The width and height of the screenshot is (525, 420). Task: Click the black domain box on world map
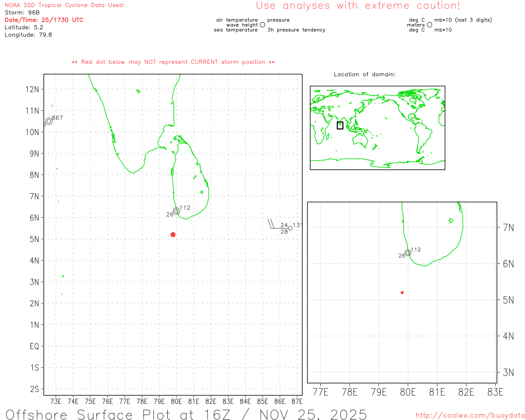(340, 126)
